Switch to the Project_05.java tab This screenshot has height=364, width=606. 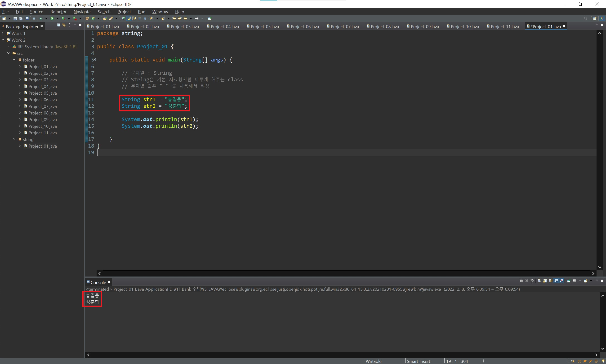265,26
